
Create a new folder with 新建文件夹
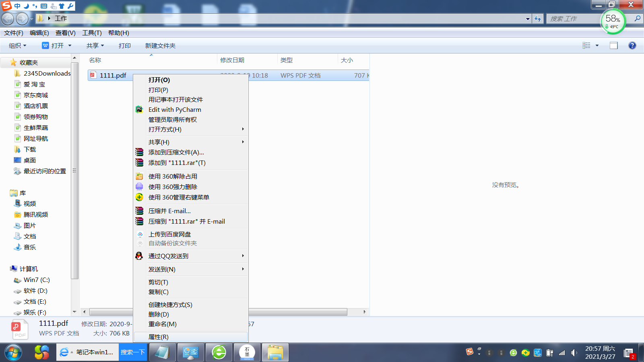(x=161, y=45)
